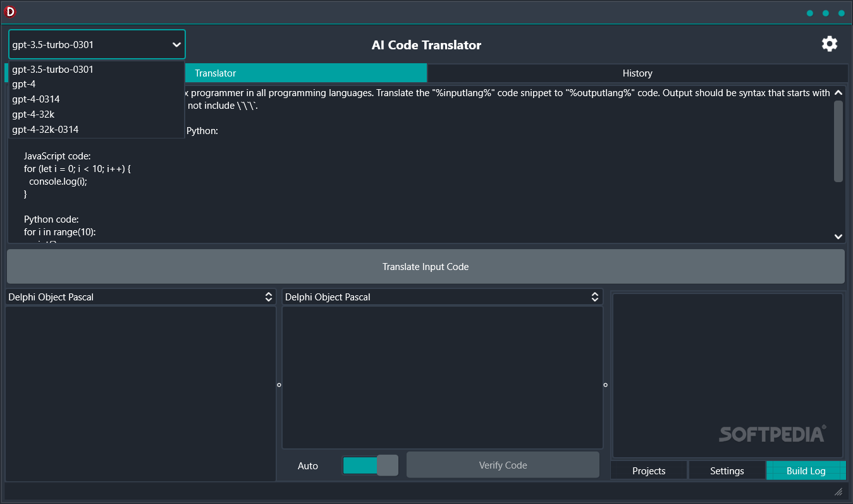Open the Settings tab
Viewport: 853px width, 504px height.
pos(727,471)
